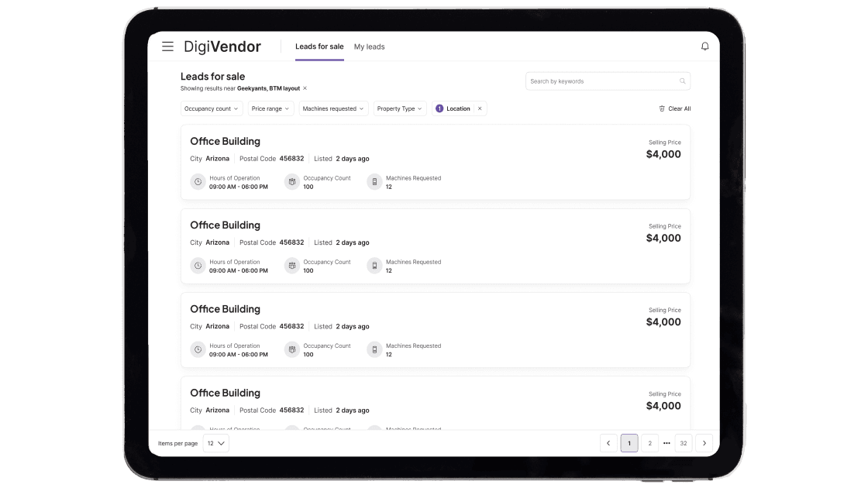Open the Property Type filter dropdown
This screenshot has width=868, height=488.
tap(400, 108)
